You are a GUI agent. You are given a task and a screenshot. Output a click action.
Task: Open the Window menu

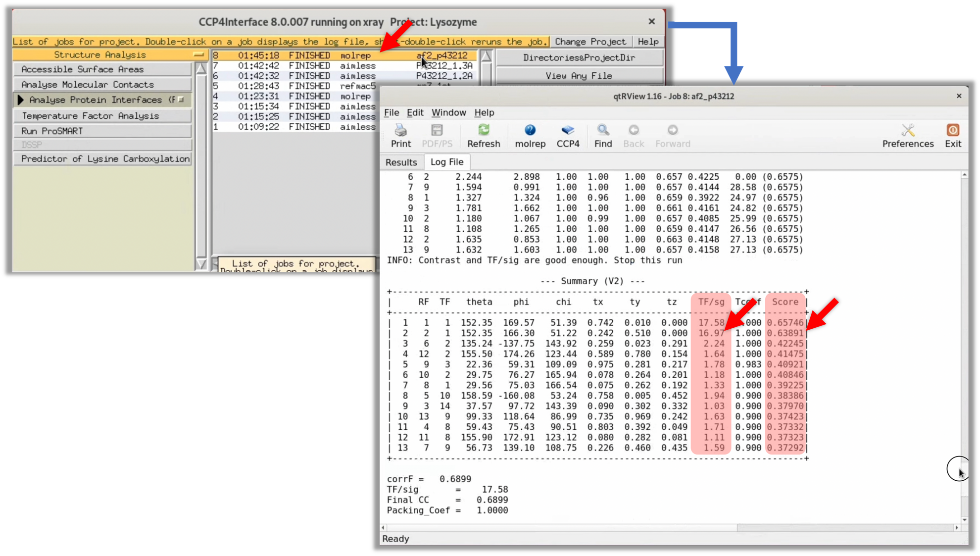click(448, 113)
